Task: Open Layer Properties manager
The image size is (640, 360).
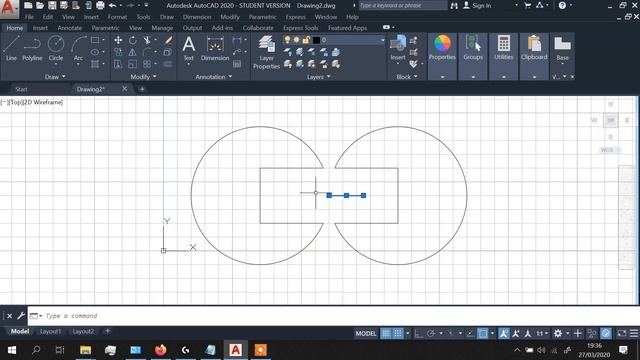Action: click(x=267, y=52)
